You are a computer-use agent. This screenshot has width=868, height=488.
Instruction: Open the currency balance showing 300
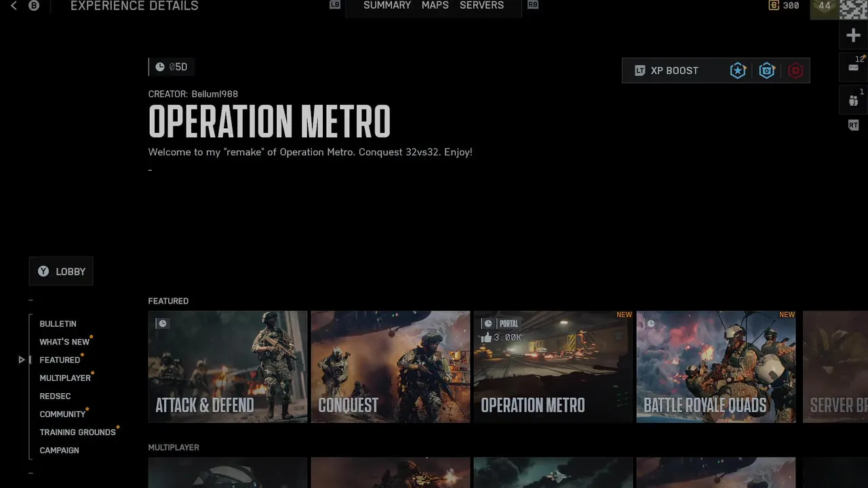pyautogui.click(x=784, y=5)
